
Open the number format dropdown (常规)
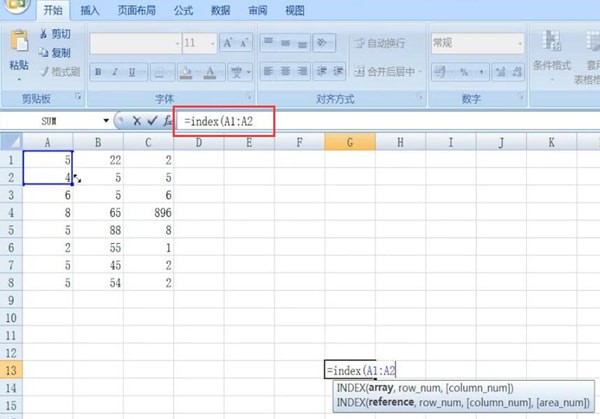519,43
